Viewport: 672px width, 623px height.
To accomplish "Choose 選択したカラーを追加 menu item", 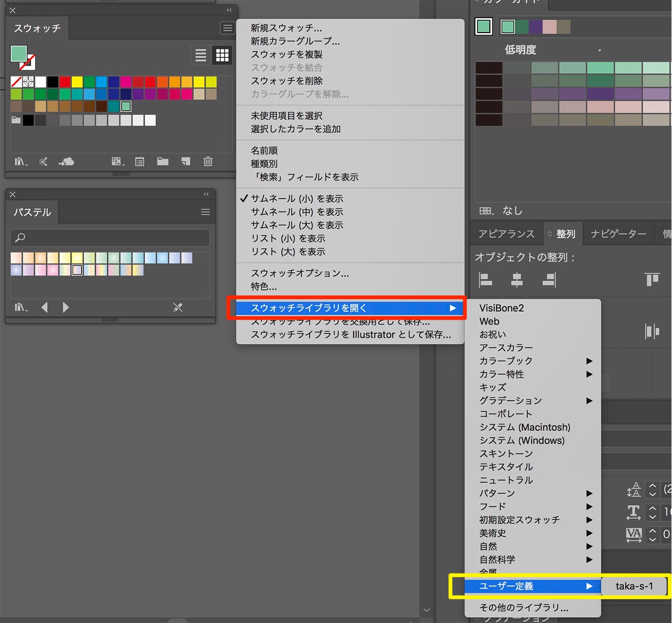I will 351,129.
